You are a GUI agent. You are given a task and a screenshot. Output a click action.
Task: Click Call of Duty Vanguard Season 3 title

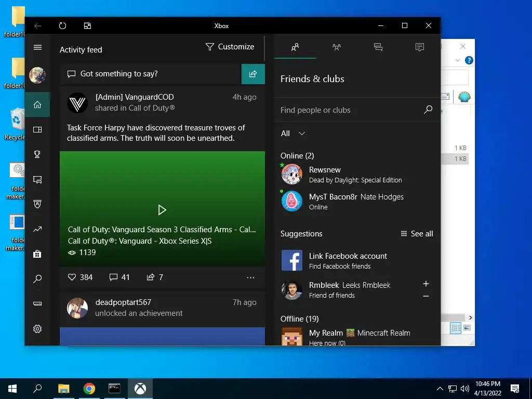coord(162,230)
